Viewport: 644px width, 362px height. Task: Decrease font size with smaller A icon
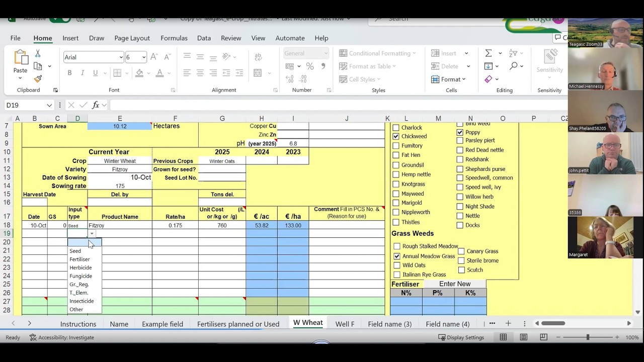pos(167,57)
